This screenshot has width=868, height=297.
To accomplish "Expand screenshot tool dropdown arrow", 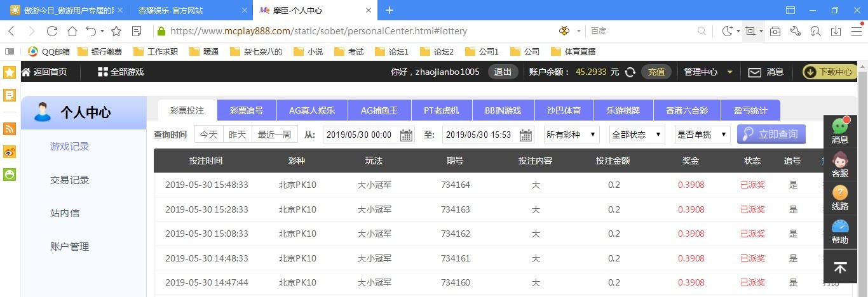I will point(761,30).
